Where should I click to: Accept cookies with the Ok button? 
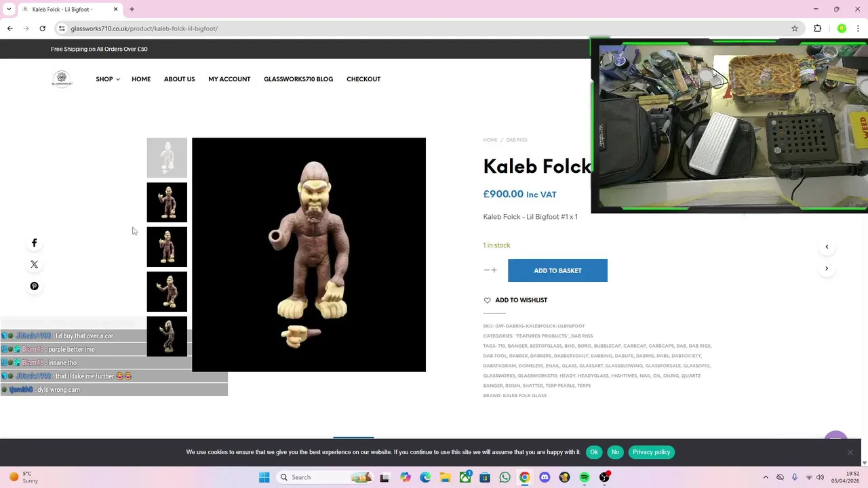pyautogui.click(x=594, y=452)
